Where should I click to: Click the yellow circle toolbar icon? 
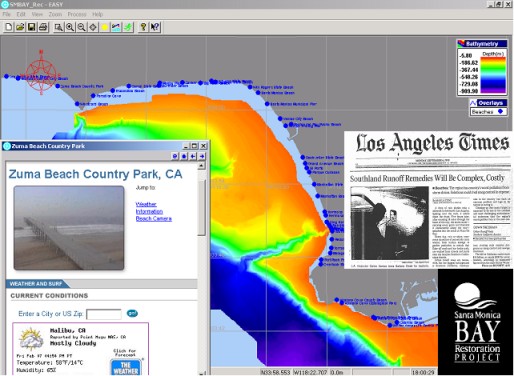[x=104, y=27]
